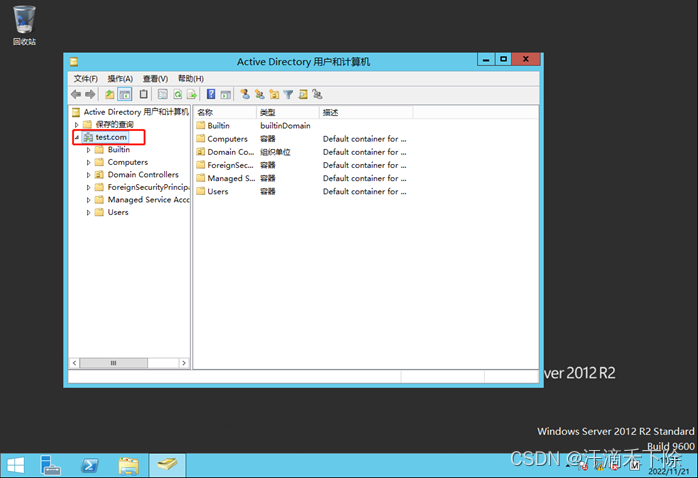The width and height of the screenshot is (698, 478).
Task: Open the 操作(A) menu
Action: [120, 79]
